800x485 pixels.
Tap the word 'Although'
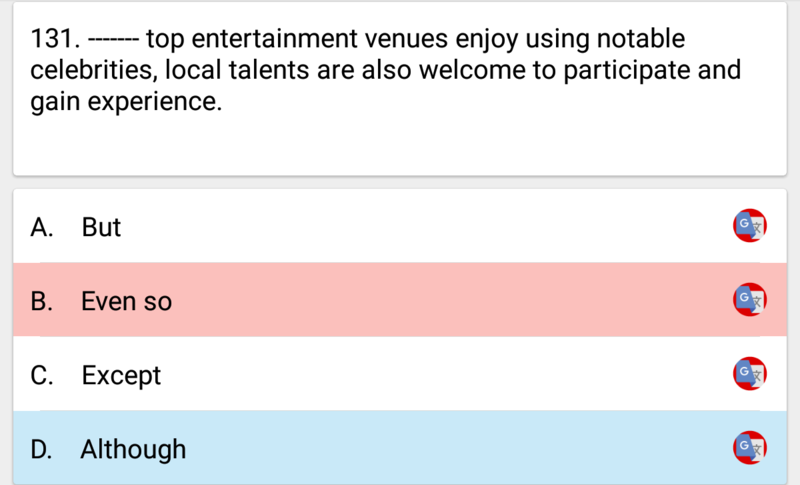pos(133,450)
